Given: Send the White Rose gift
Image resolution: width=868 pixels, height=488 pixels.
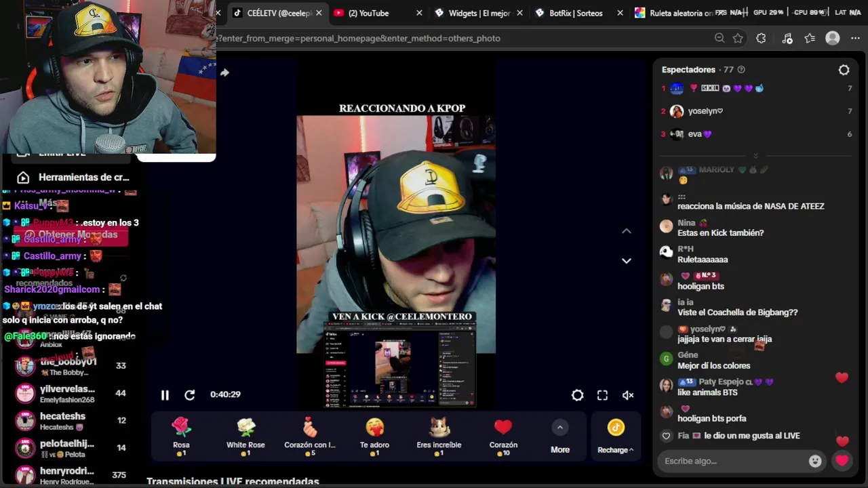Looking at the screenshot, I should [x=245, y=436].
